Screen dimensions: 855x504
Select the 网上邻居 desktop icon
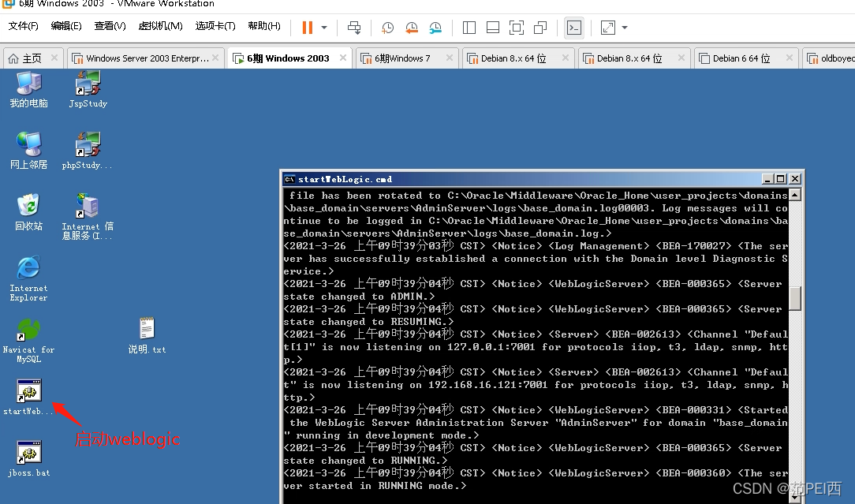click(29, 151)
